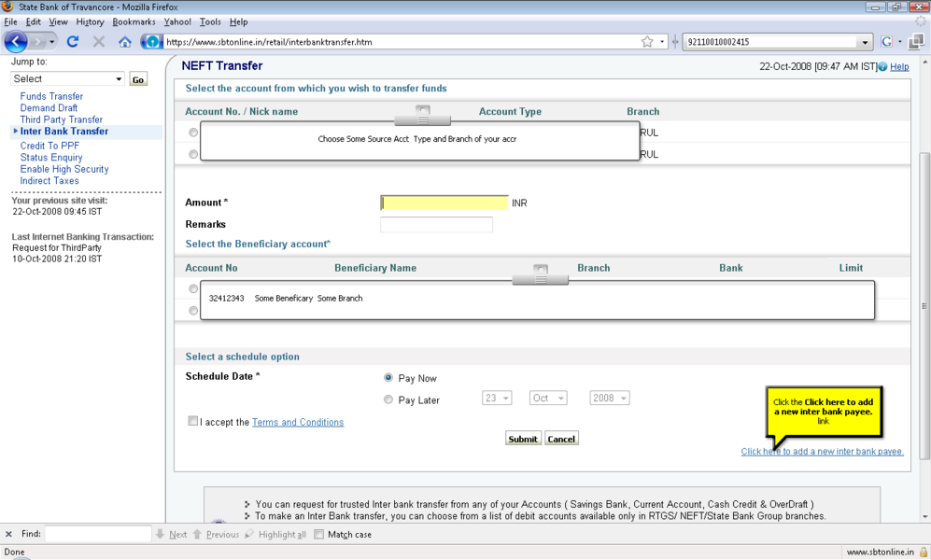Click the Submit button
The height and width of the screenshot is (560, 931).
pos(523,439)
